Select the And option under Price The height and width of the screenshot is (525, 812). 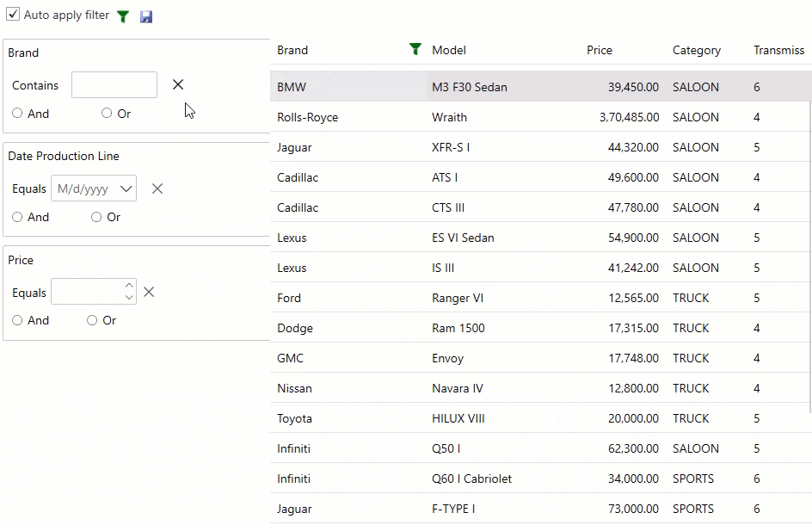tap(17, 320)
